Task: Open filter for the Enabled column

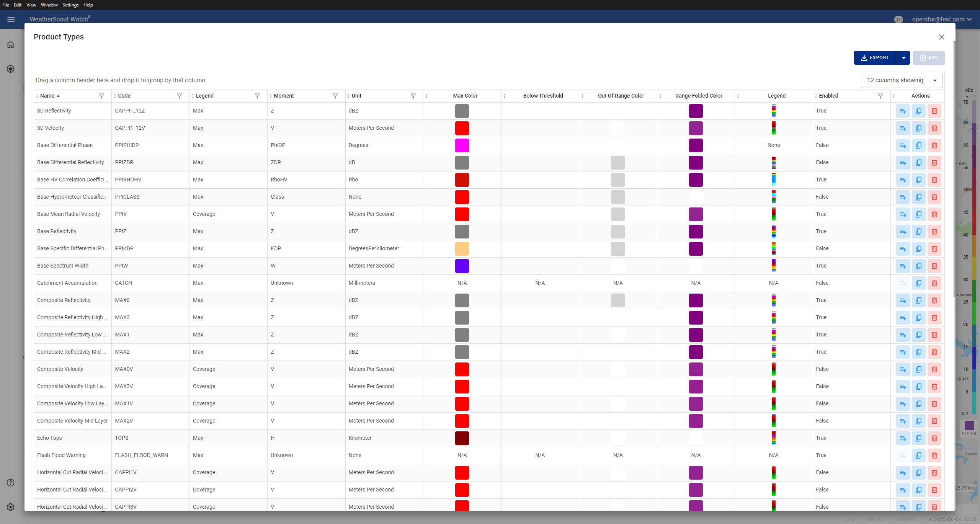Action: (x=880, y=96)
